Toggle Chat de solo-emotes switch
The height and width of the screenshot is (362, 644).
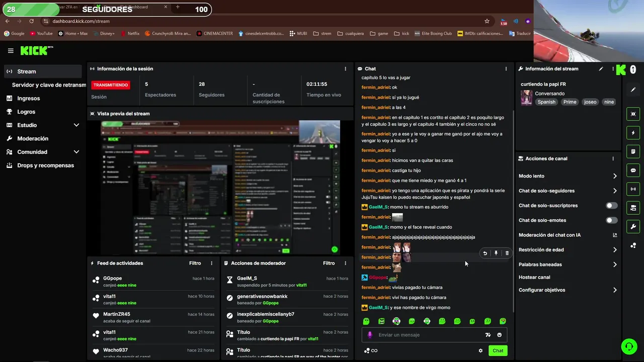tap(611, 220)
